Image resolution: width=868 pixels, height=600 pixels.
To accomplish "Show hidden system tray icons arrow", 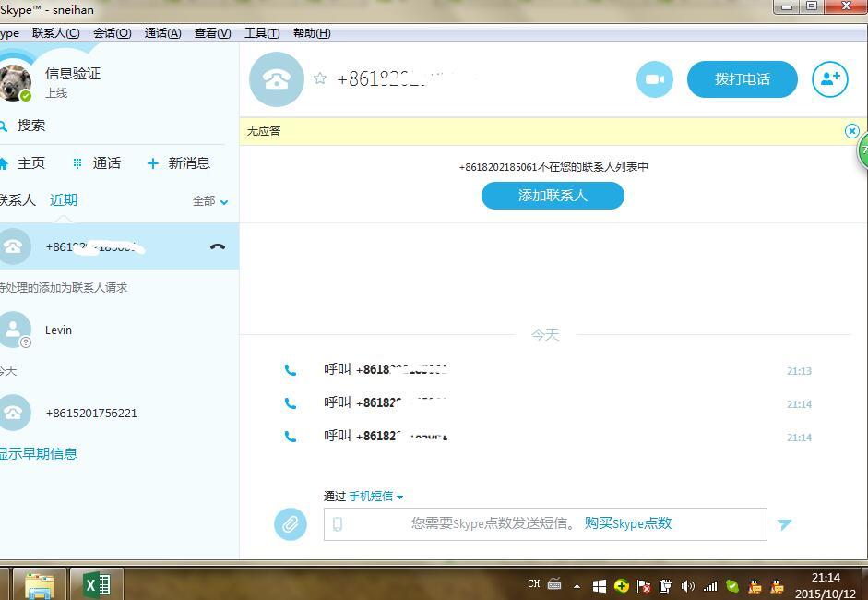I will click(577, 586).
